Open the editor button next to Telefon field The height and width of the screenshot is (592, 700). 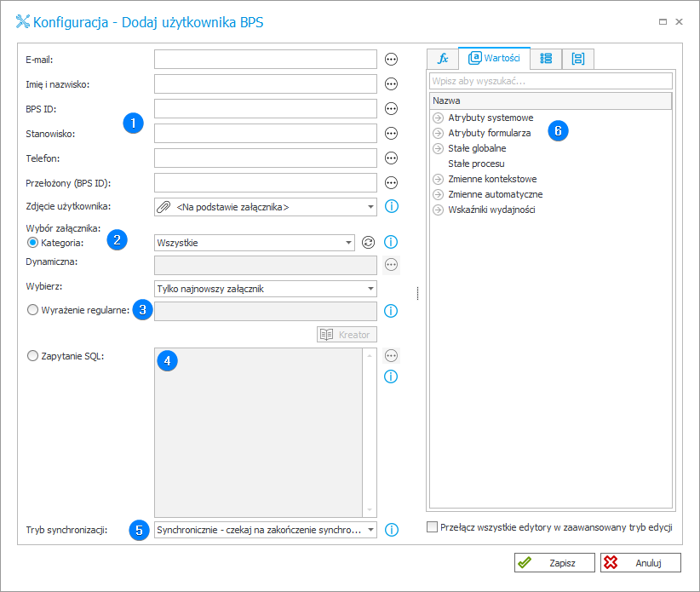pyautogui.click(x=391, y=158)
